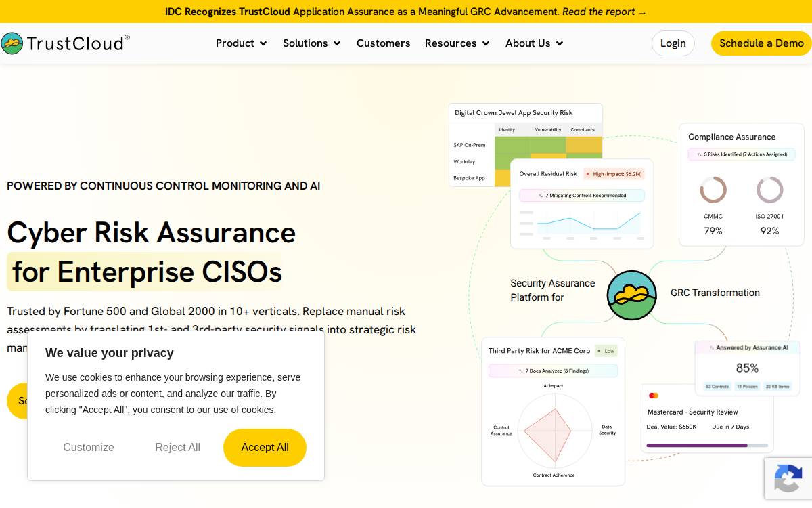Click 'We value your privacy' heading
The image size is (812, 508).
[x=110, y=353]
